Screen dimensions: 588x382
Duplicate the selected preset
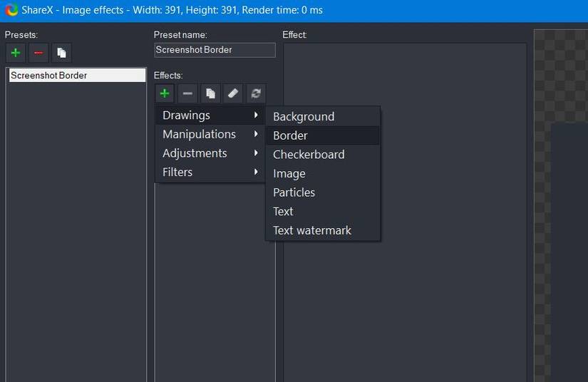(x=61, y=53)
